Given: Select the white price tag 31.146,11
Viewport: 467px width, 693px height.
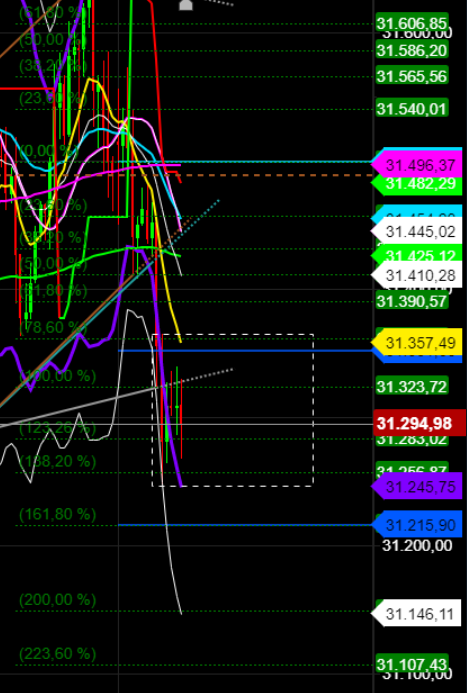Looking at the screenshot, I should [417, 613].
